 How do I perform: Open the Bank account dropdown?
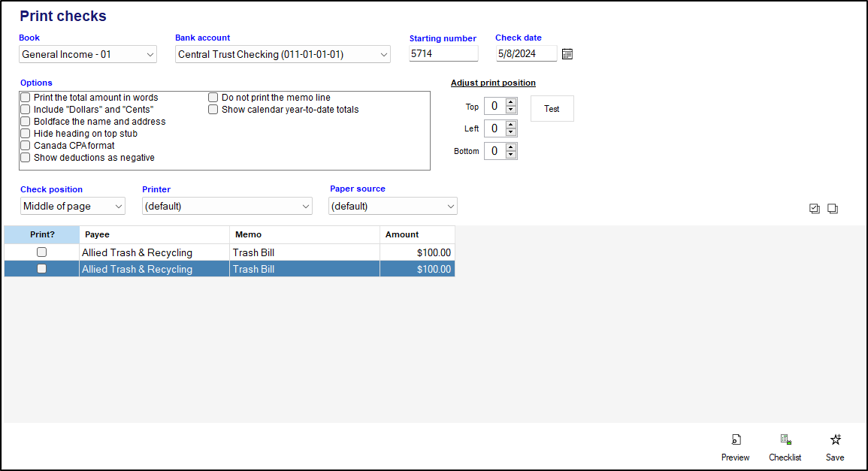pos(283,55)
